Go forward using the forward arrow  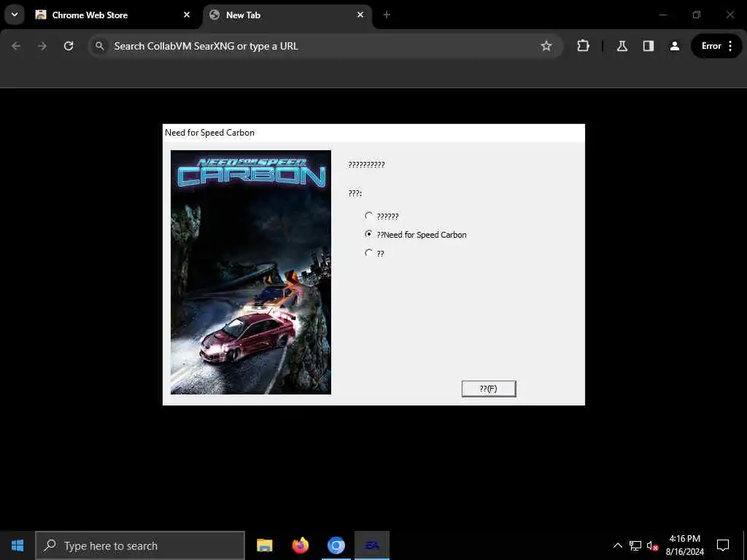tap(42, 46)
